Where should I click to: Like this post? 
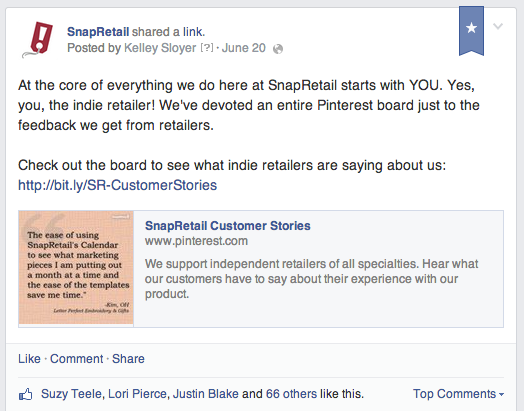(x=29, y=359)
